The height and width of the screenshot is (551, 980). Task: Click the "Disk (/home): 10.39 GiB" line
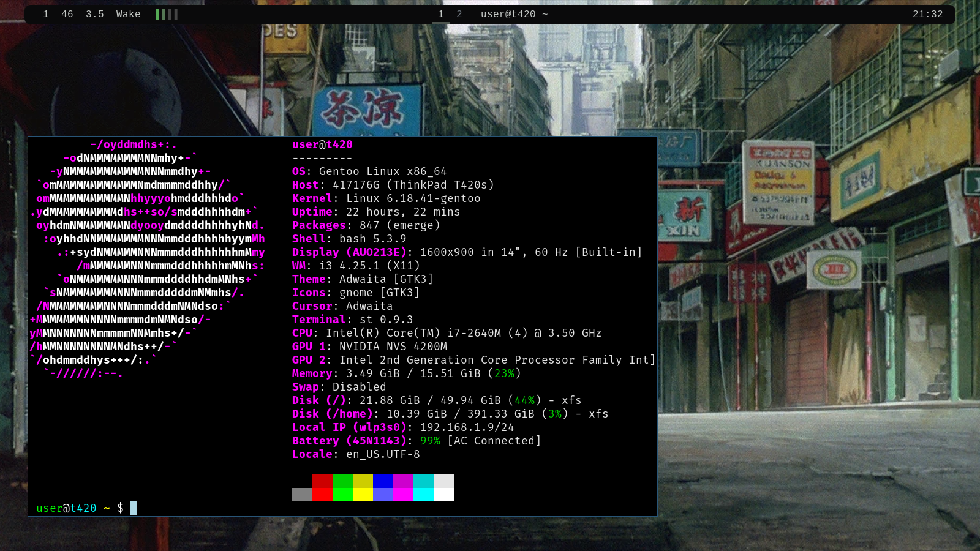450,414
